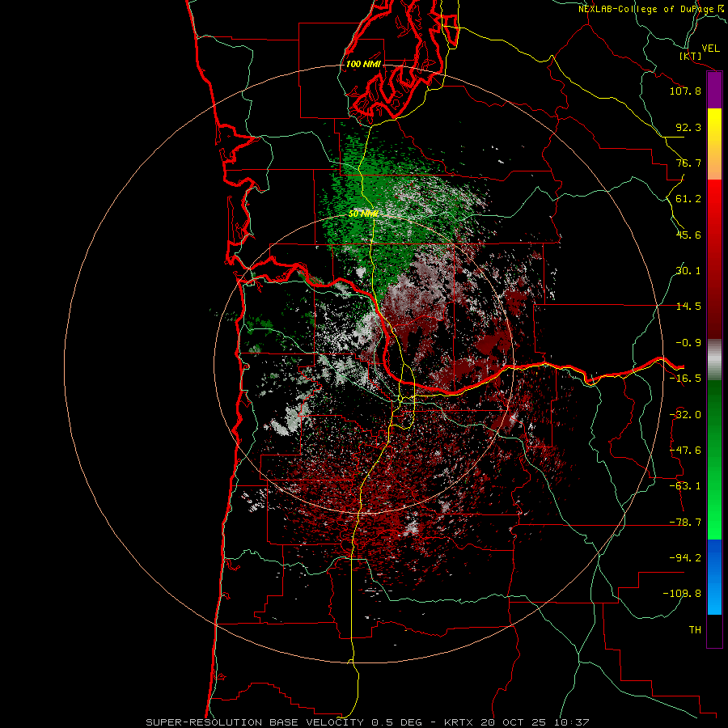Click the -32.0 value on velocity scale
This screenshot has height=728, width=728.
click(685, 415)
